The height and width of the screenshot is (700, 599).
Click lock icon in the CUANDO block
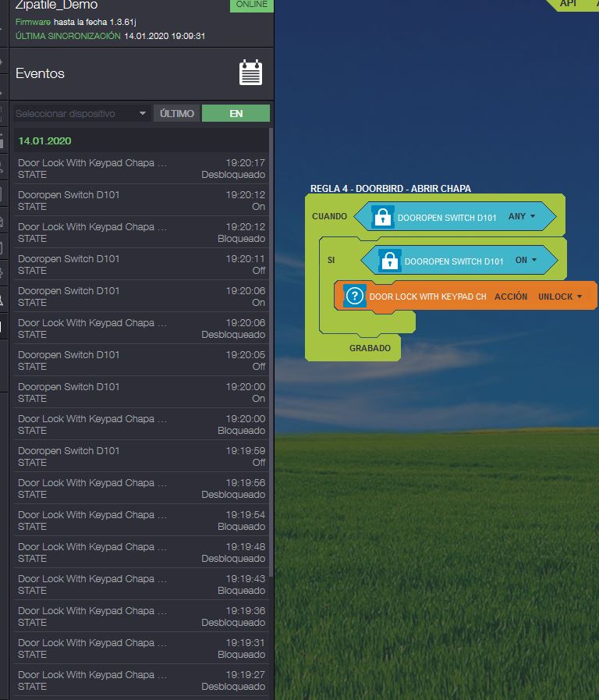click(x=381, y=217)
